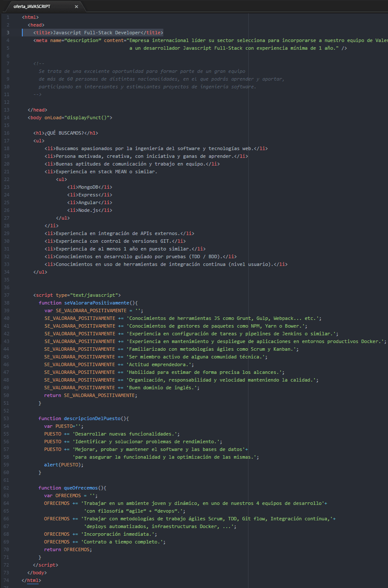388x588 pixels.
Task: Click the closing </head> tag
Action: pos(38,110)
